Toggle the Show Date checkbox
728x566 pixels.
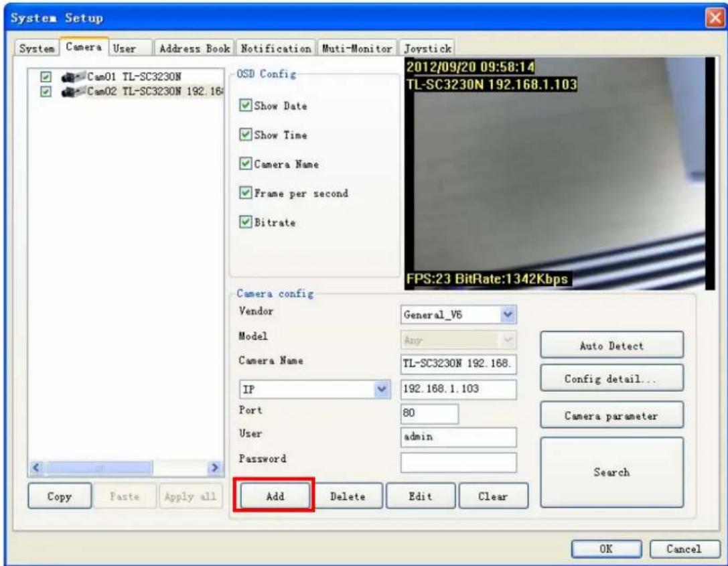tap(246, 105)
